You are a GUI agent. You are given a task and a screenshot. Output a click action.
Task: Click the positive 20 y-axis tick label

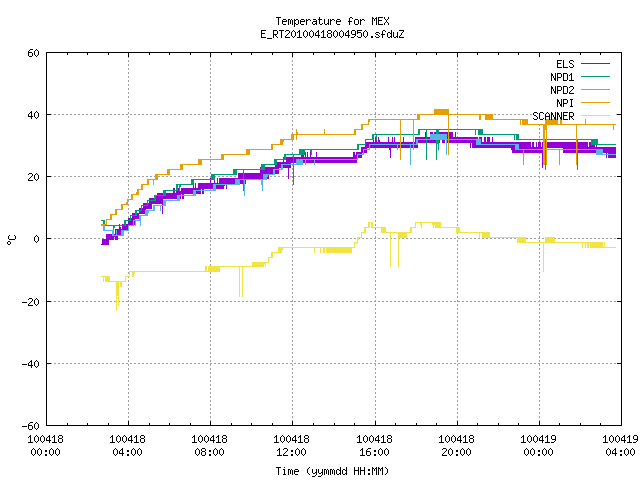[33, 177]
